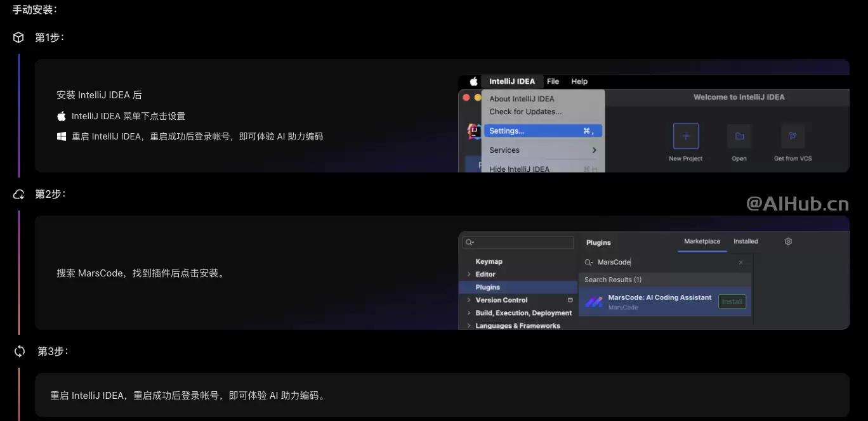Expand the Version Control tree node
Viewport: 868px width, 421px height.
click(470, 300)
